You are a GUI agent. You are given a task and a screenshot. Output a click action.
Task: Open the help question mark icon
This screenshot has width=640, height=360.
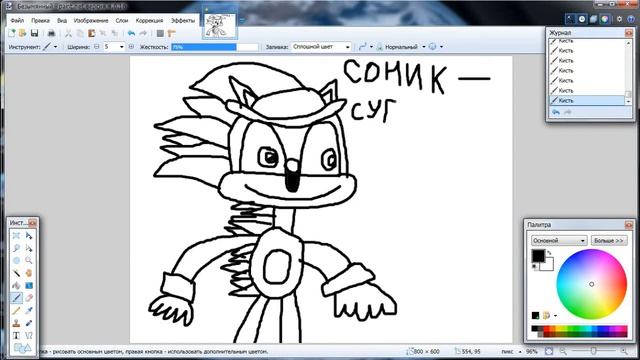pyautogui.click(x=631, y=19)
